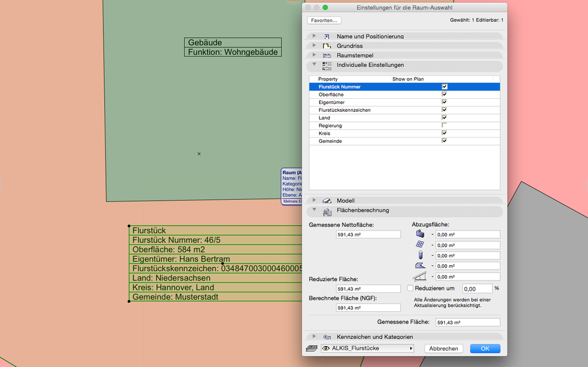Click the sloped-roof deduction icon above Reduzieren um
The height and width of the screenshot is (367, 588).
point(420,276)
